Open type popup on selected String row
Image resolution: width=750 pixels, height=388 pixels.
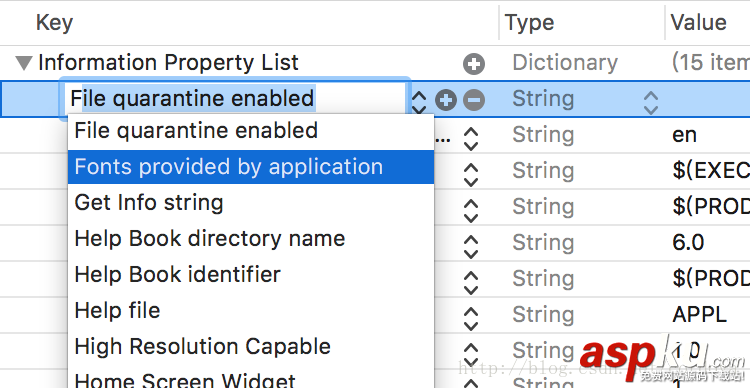[x=651, y=102]
